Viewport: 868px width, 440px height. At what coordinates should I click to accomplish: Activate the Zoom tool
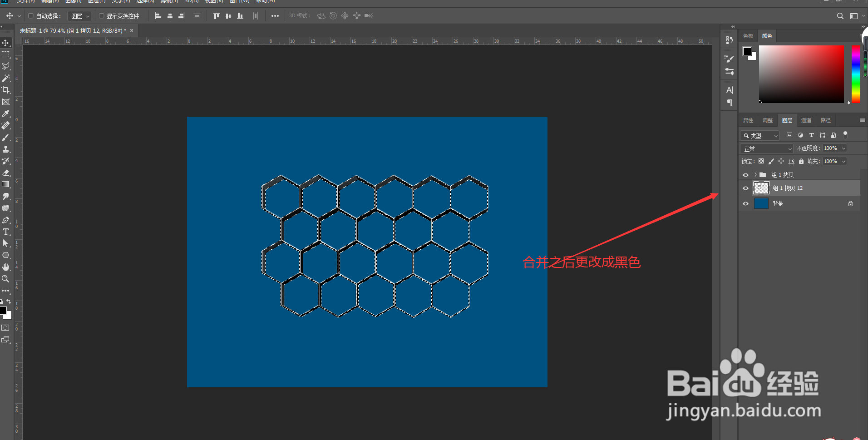(x=6, y=279)
